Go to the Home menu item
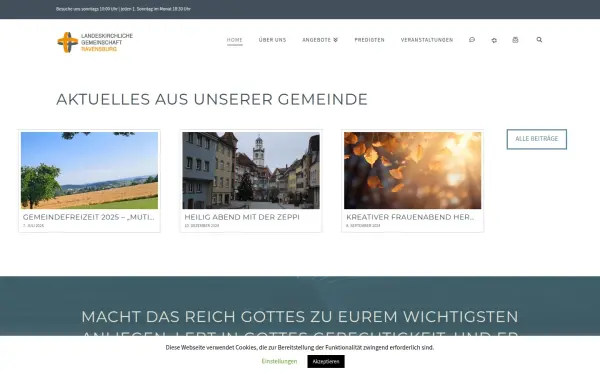Image resolution: width=600 pixels, height=375 pixels. pyautogui.click(x=235, y=40)
